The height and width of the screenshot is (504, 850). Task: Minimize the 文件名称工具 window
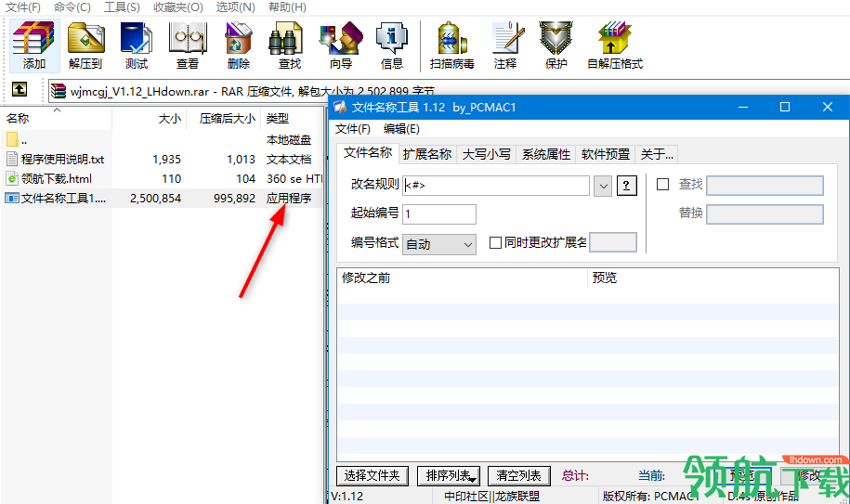click(742, 107)
